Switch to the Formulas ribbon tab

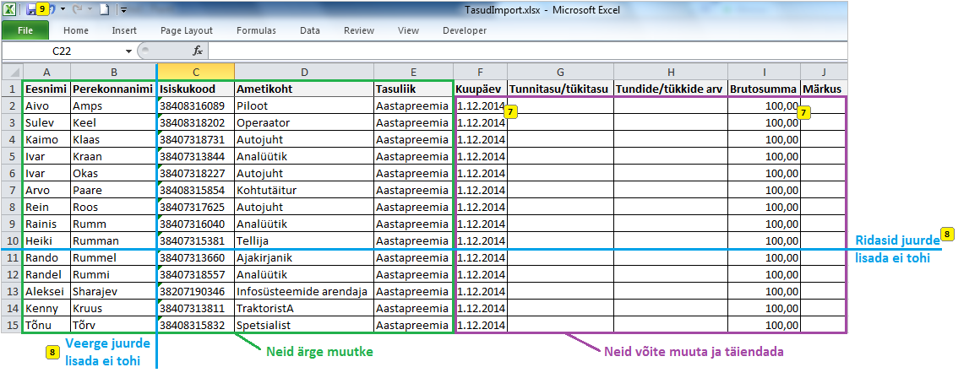click(256, 30)
